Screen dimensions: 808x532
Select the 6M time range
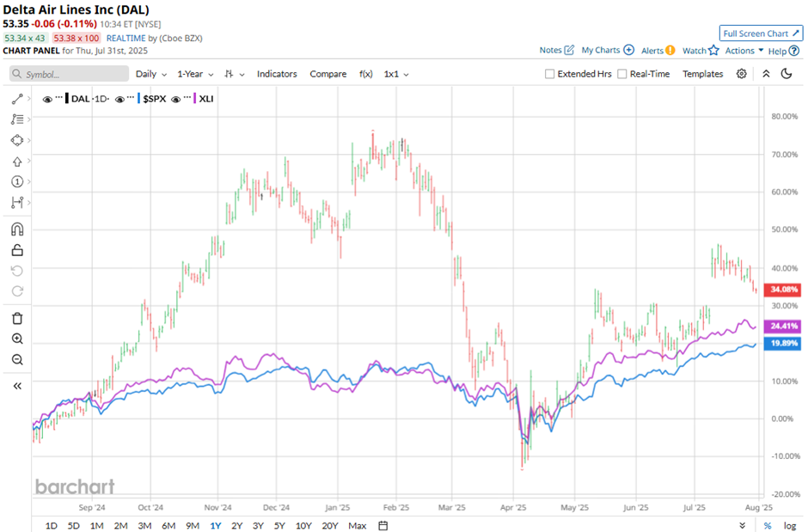(168, 525)
